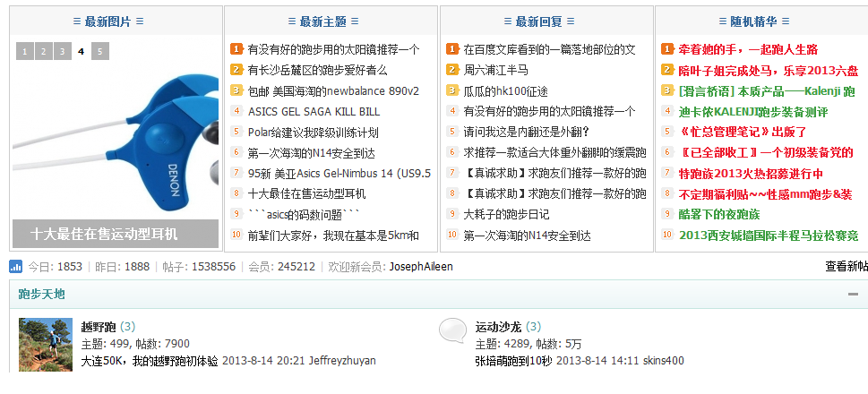Open the topic ASICS GEL SAGA KILL BILL
This screenshot has height=394, width=868.
pos(314,112)
